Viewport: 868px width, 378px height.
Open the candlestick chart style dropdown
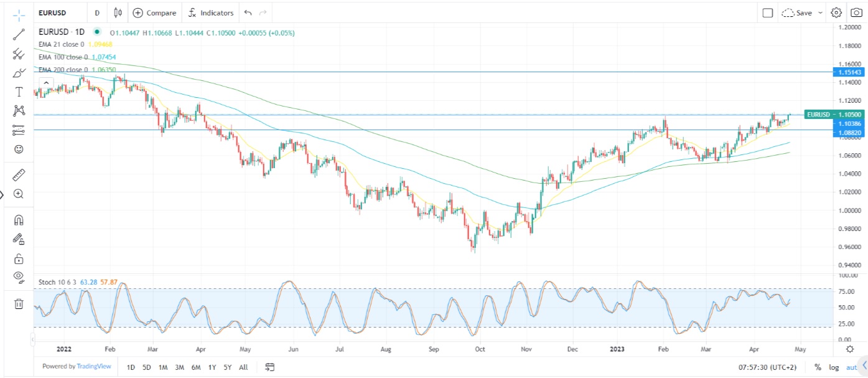click(x=118, y=12)
